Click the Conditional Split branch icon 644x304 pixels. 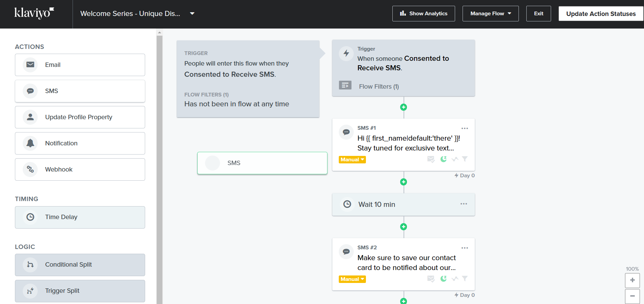(30, 264)
